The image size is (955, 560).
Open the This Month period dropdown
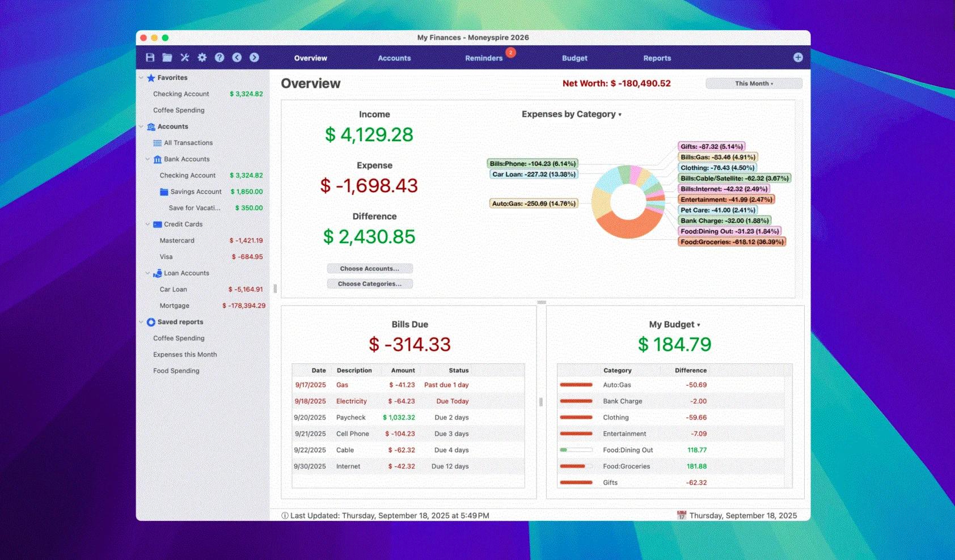click(x=754, y=83)
